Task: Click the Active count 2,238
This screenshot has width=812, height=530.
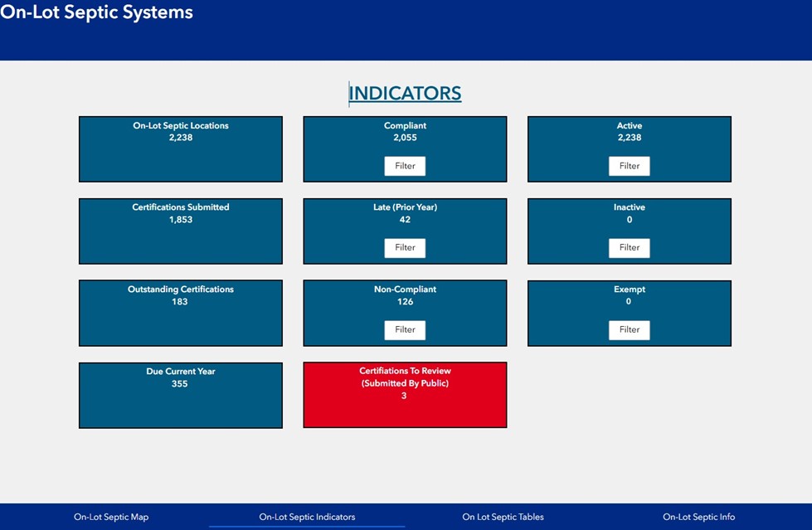Action: 630,138
